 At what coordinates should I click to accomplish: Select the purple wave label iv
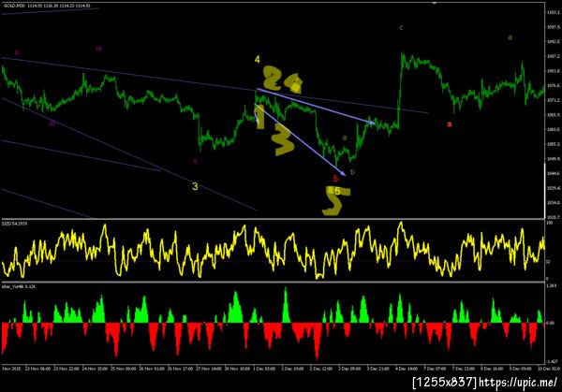click(x=99, y=49)
